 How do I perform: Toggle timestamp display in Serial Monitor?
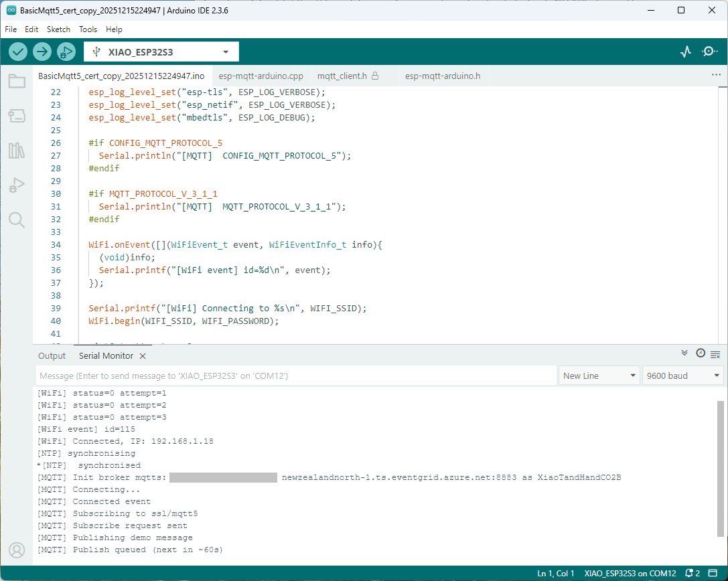click(x=701, y=353)
